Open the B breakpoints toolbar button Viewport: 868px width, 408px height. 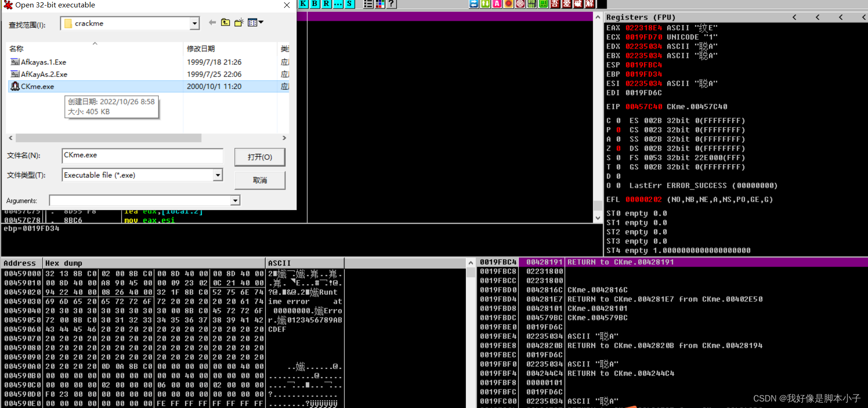[x=315, y=4]
